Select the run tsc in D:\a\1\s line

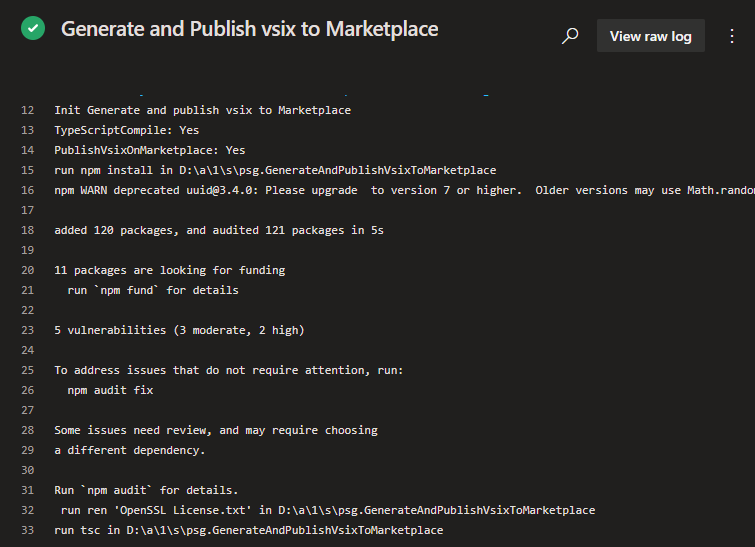pos(248,530)
